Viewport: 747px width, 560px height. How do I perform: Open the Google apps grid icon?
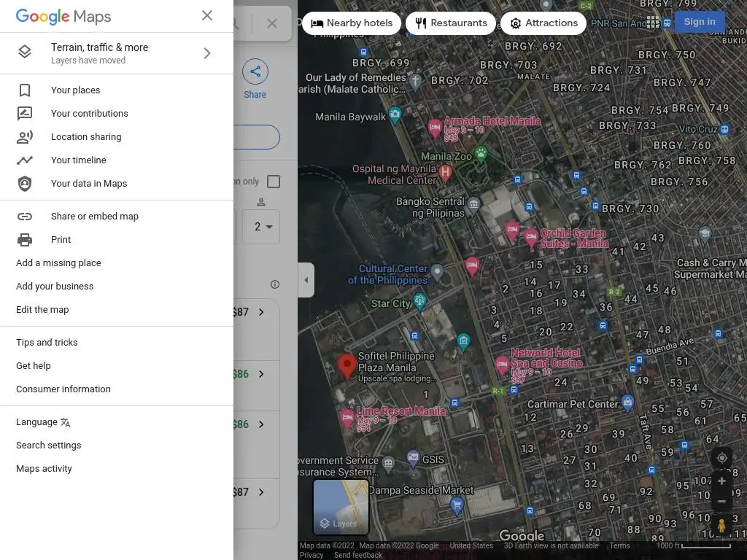pyautogui.click(x=653, y=23)
